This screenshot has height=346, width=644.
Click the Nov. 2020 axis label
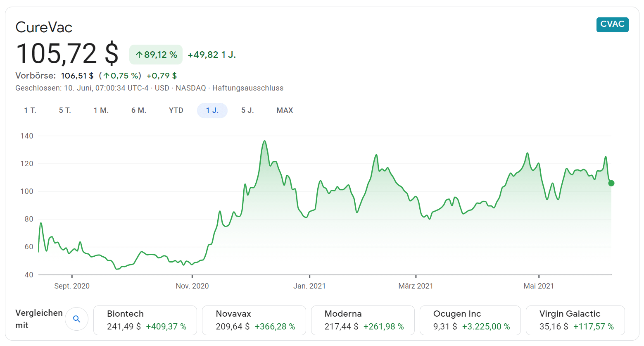192,286
